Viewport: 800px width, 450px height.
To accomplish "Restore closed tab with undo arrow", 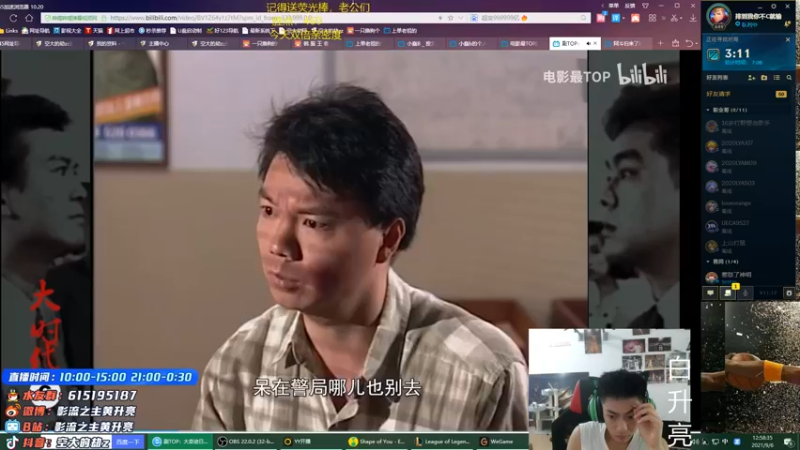I will pyautogui.click(x=689, y=43).
